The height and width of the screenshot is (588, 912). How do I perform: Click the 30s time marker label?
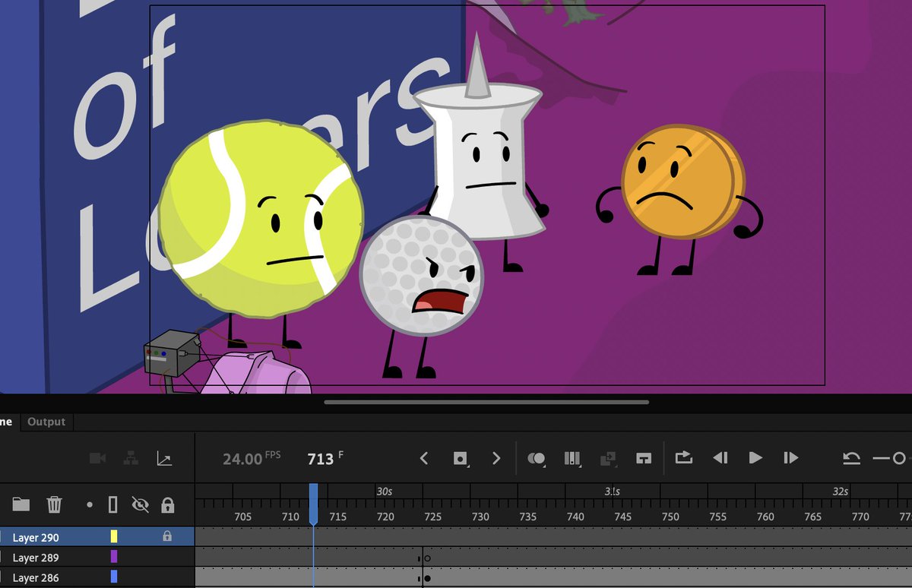(x=385, y=491)
